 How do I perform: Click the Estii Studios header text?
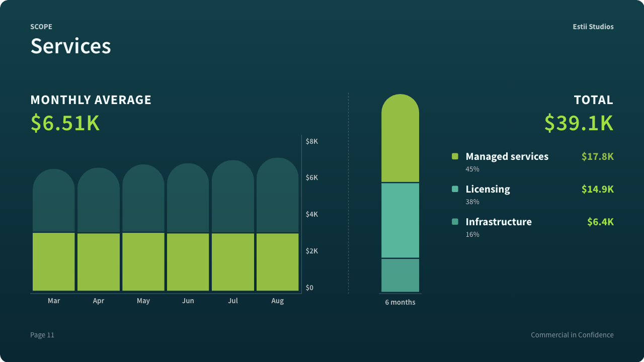click(593, 27)
